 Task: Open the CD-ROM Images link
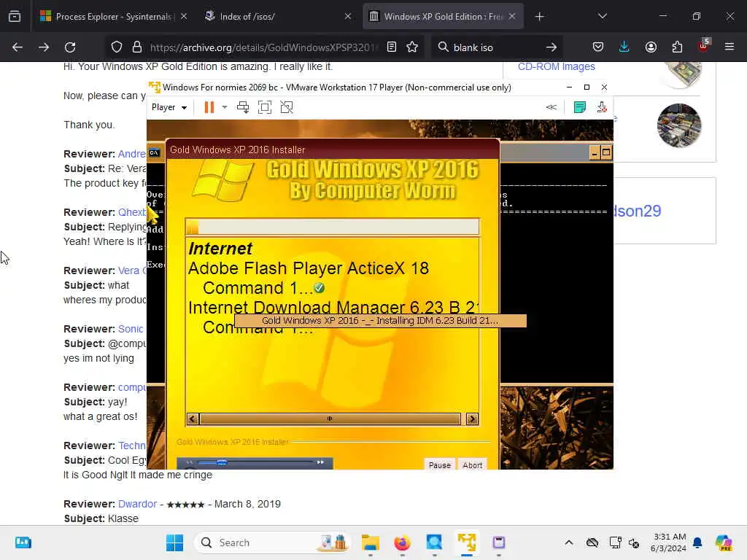557,66
